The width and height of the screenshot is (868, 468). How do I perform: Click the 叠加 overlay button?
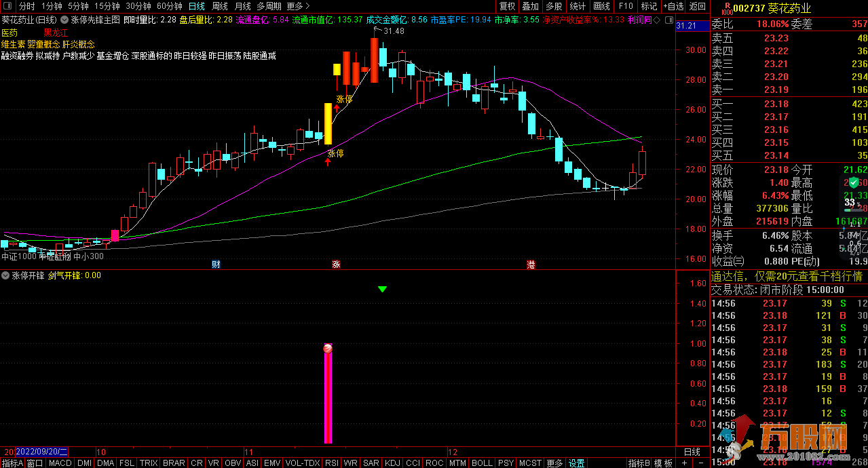(530, 6)
